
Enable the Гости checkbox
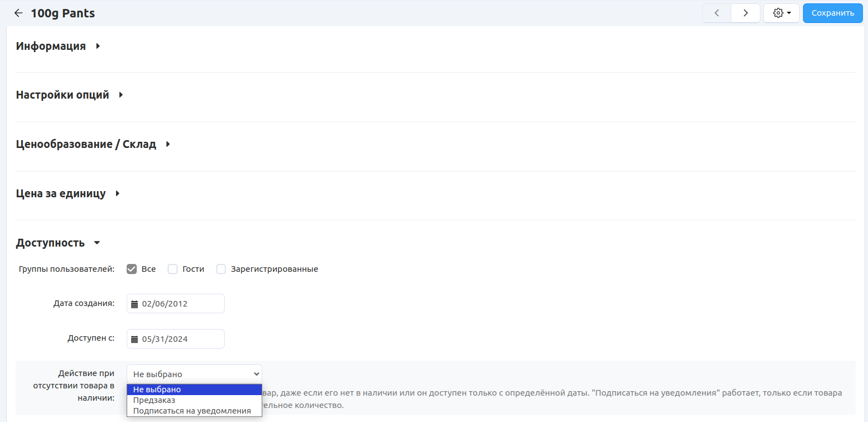(173, 269)
